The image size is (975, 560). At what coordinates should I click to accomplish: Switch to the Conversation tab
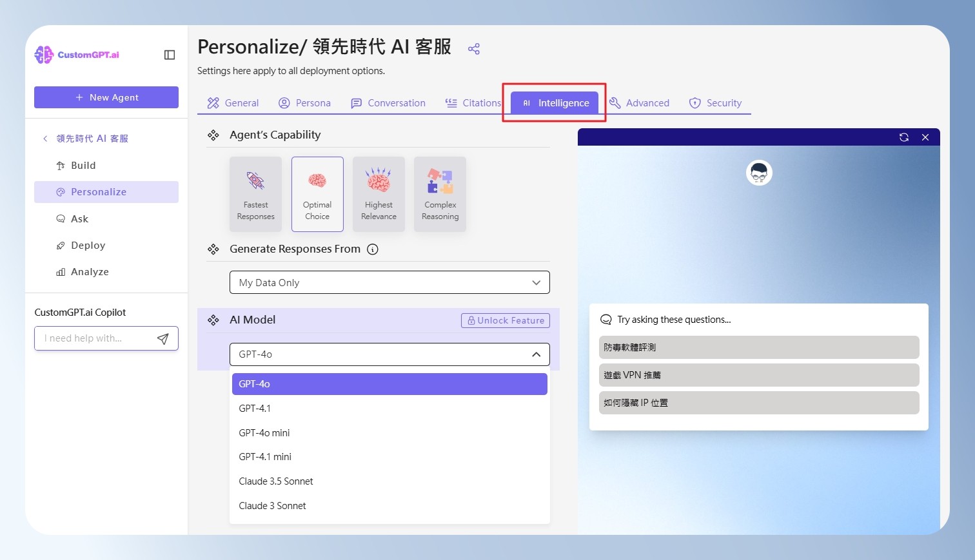click(388, 103)
